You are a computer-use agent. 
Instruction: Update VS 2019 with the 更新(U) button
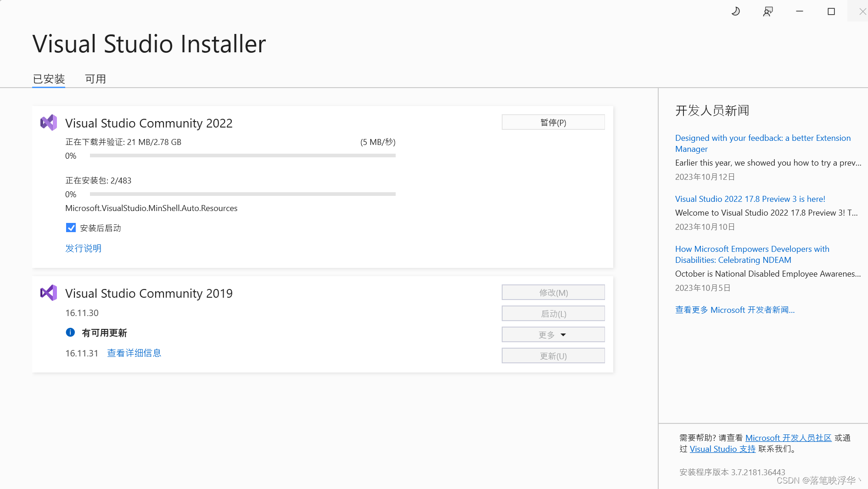(553, 356)
